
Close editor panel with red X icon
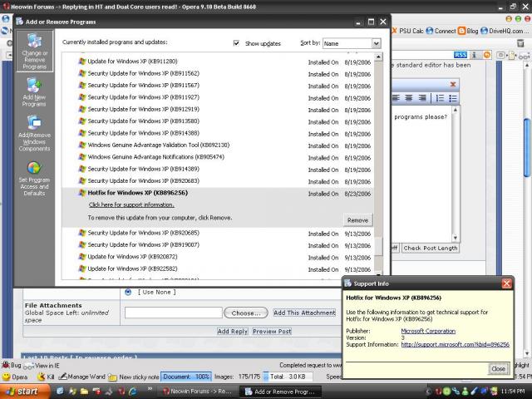452,84
